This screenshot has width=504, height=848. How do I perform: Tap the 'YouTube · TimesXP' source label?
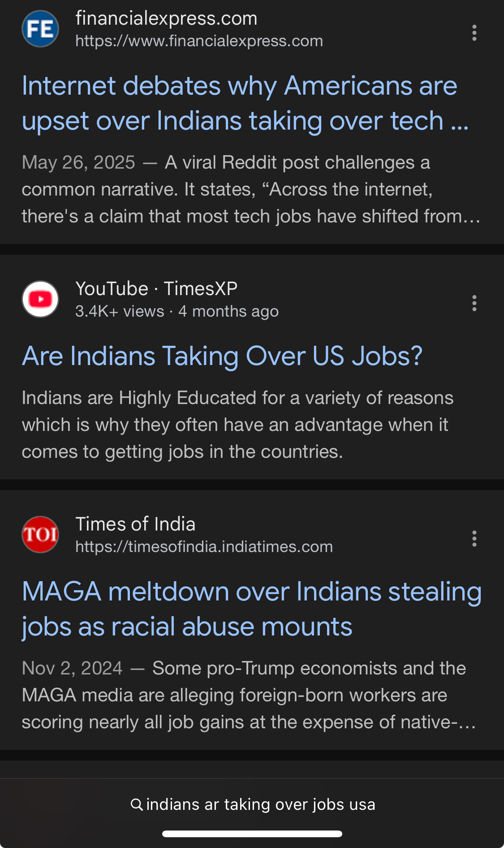[x=156, y=288]
